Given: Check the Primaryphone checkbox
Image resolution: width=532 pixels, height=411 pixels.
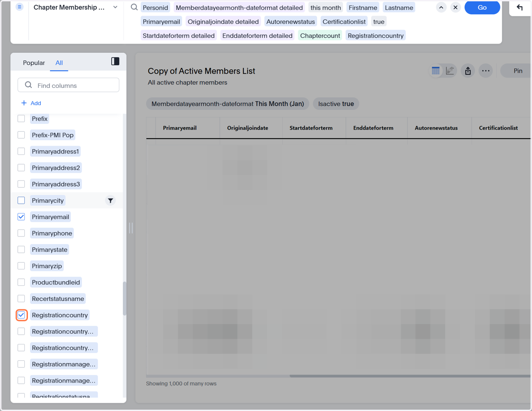Looking at the screenshot, I should coord(21,233).
